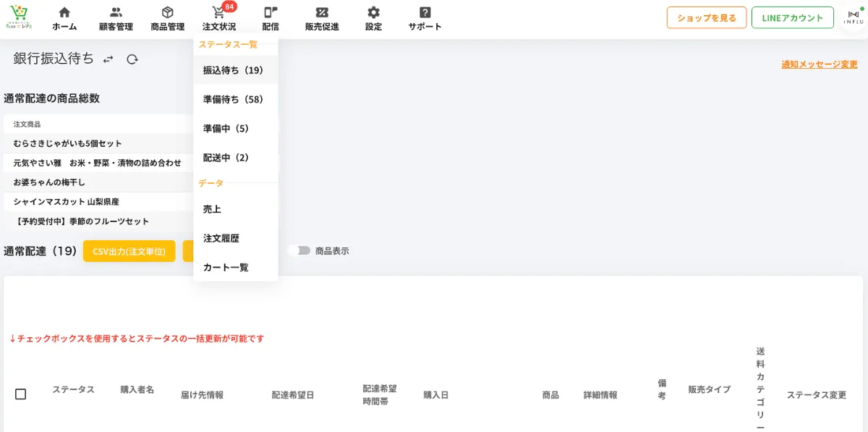The width and height of the screenshot is (868, 432).
Task: Check the select-all checkbox in the table header
Action: click(20, 394)
